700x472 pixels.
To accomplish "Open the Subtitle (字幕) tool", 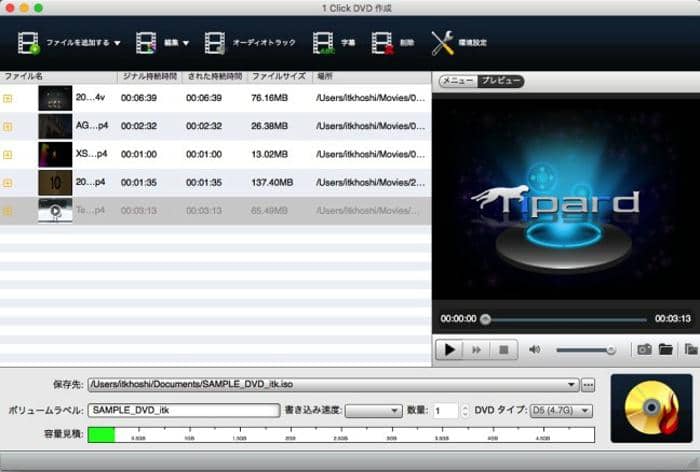I will 333,43.
